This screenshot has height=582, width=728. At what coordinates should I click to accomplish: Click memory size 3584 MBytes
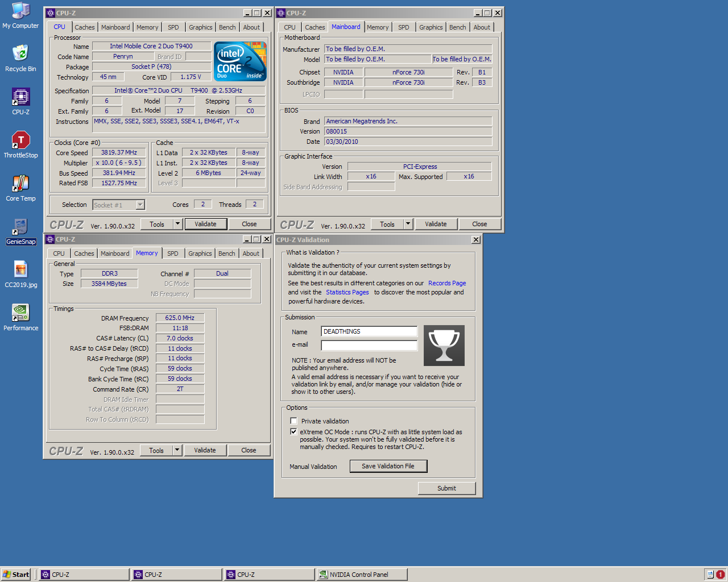click(109, 284)
